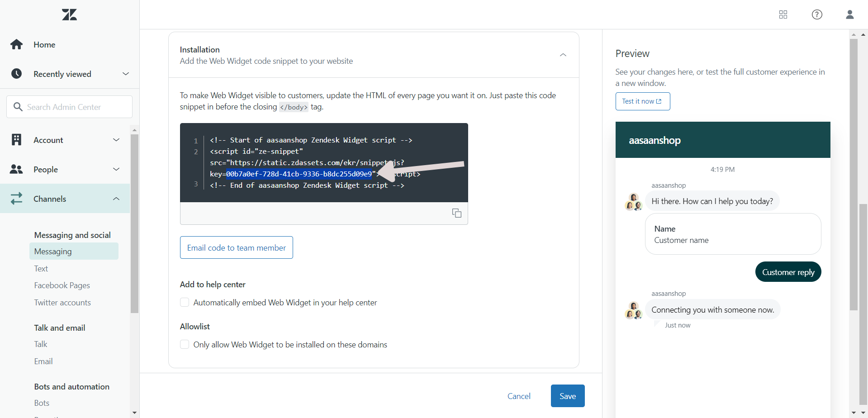Click the Home house icon

17,44
